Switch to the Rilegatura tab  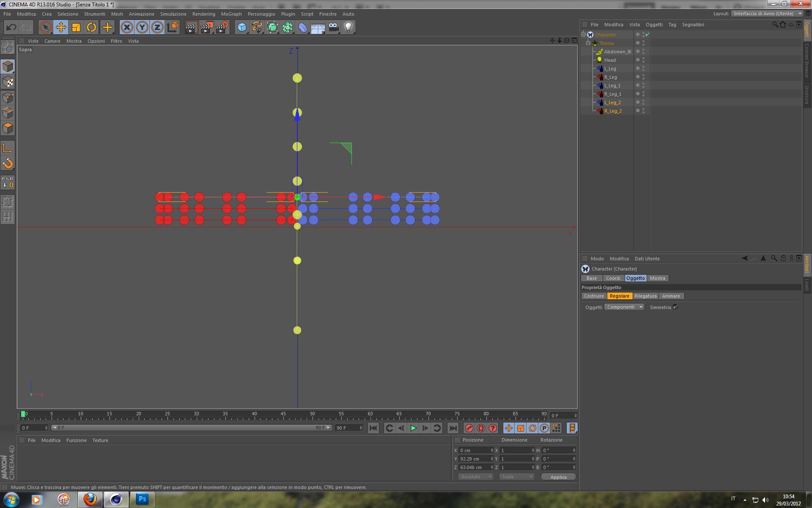[645, 296]
